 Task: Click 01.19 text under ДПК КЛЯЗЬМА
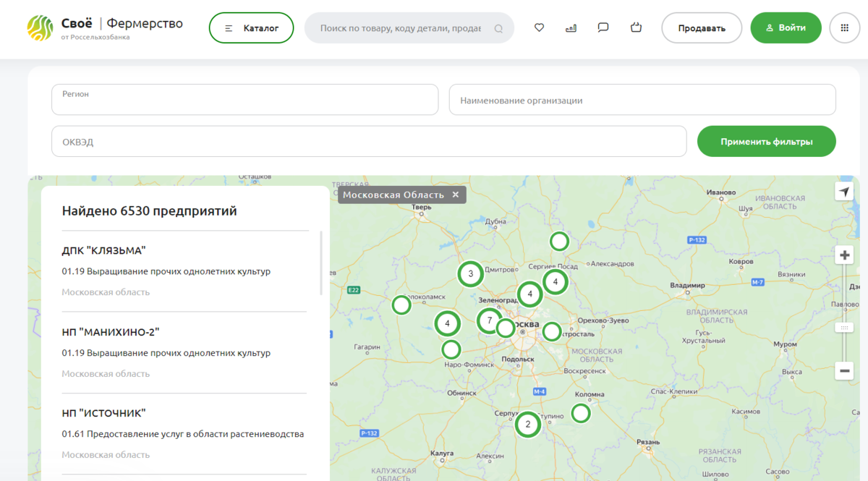pos(166,271)
